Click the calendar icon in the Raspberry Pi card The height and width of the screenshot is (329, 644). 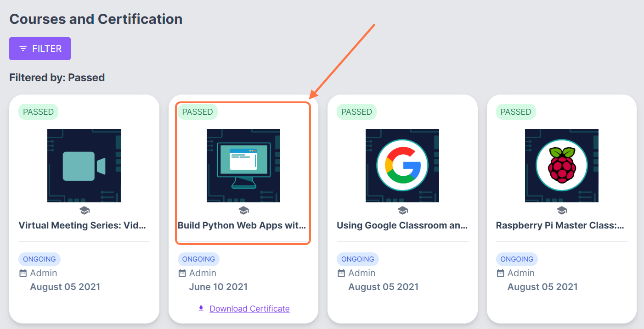point(501,273)
